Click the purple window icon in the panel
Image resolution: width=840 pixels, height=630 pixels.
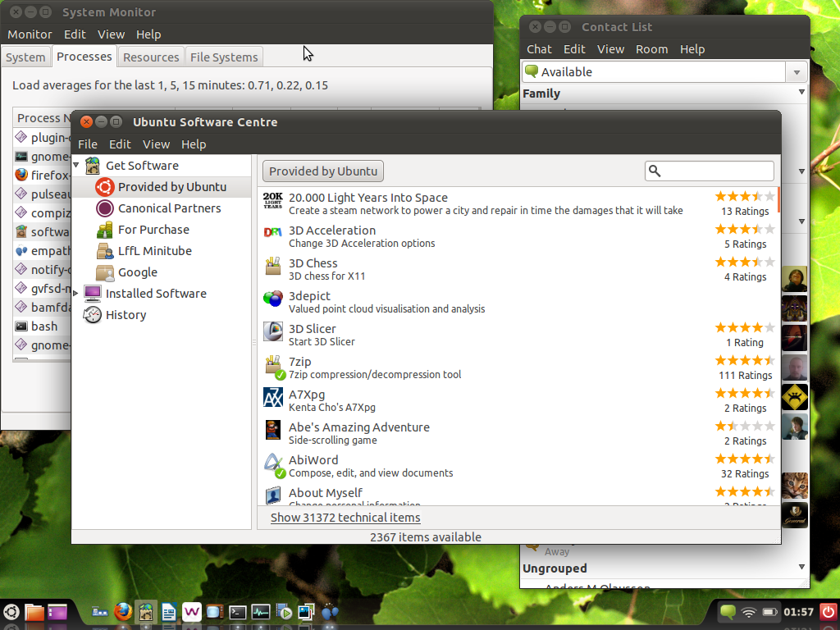tap(57, 612)
